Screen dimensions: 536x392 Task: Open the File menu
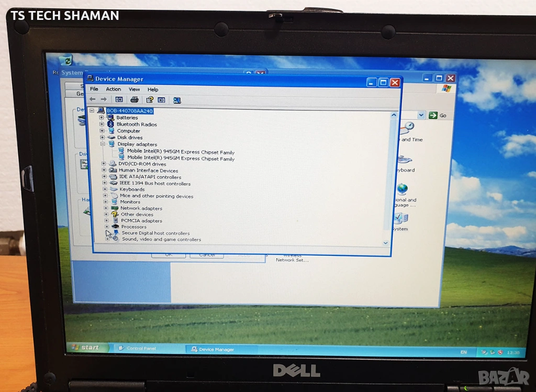click(x=94, y=89)
